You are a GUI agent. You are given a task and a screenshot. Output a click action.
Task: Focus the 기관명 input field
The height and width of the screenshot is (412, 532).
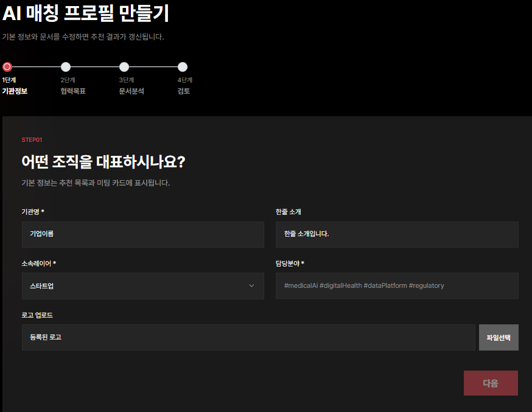pyautogui.click(x=143, y=234)
